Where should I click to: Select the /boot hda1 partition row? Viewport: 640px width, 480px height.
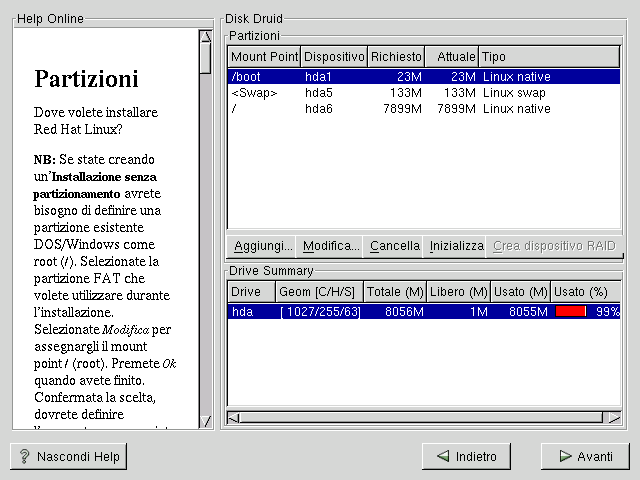click(423, 76)
